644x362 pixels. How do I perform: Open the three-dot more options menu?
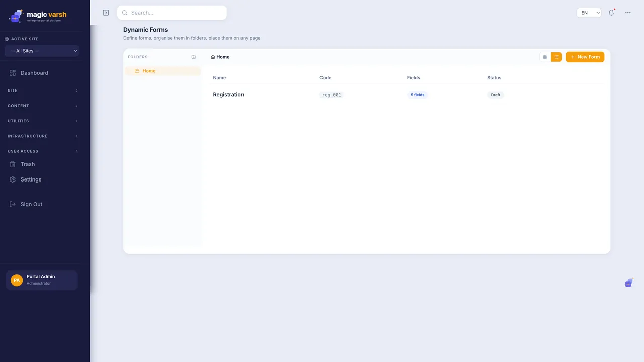click(x=628, y=13)
